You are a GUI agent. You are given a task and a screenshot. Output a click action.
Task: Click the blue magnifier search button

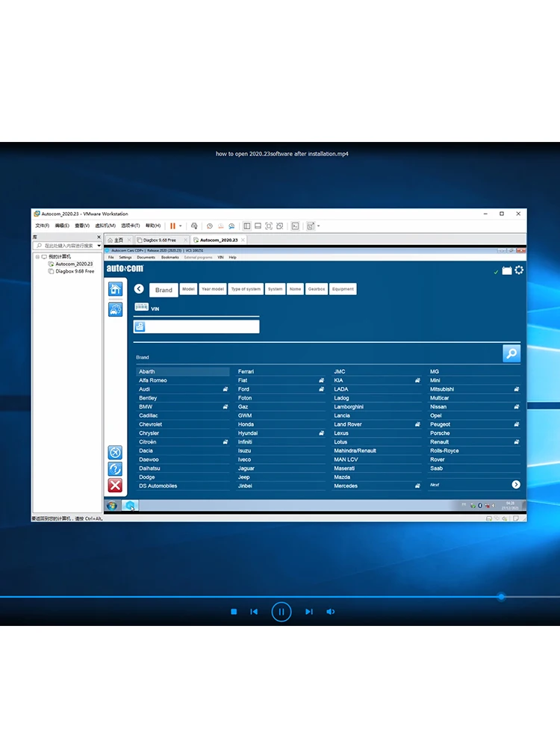(511, 353)
